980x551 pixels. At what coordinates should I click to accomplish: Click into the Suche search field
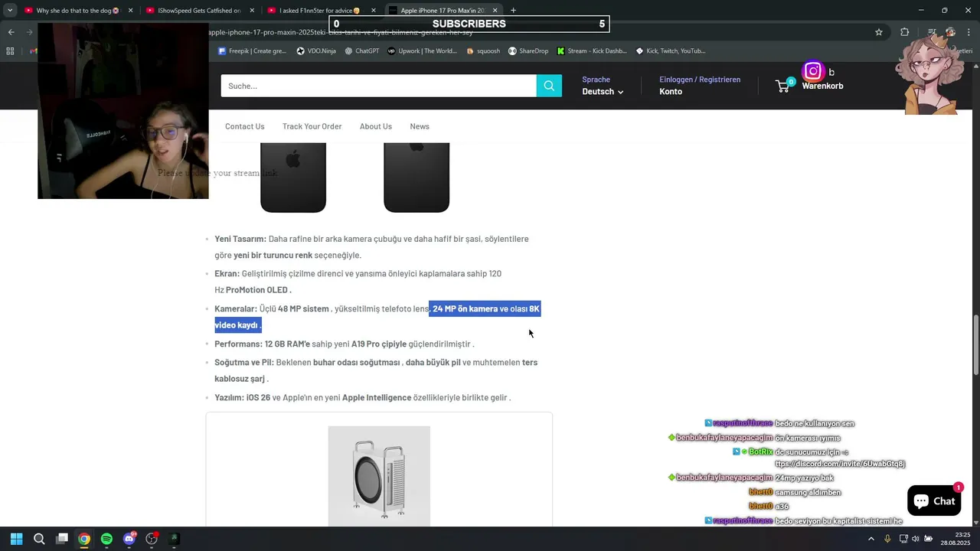378,86
